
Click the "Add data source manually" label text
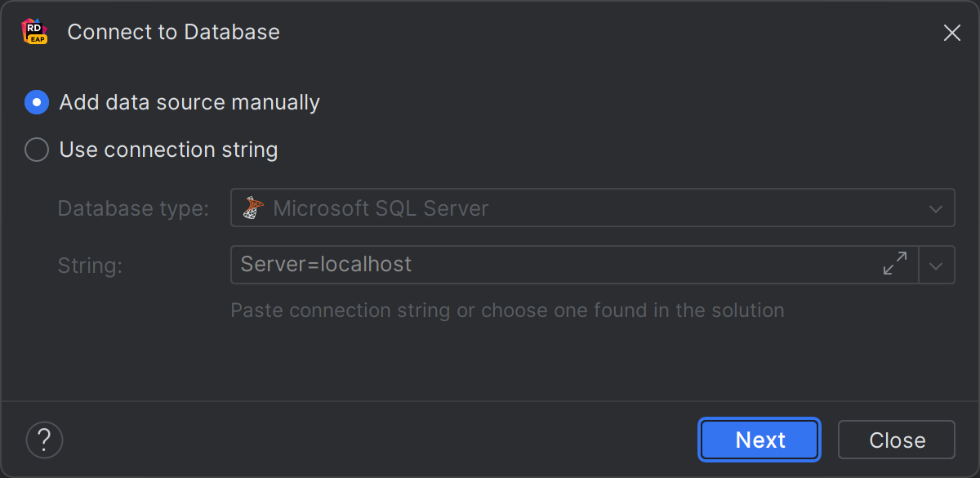click(x=189, y=102)
